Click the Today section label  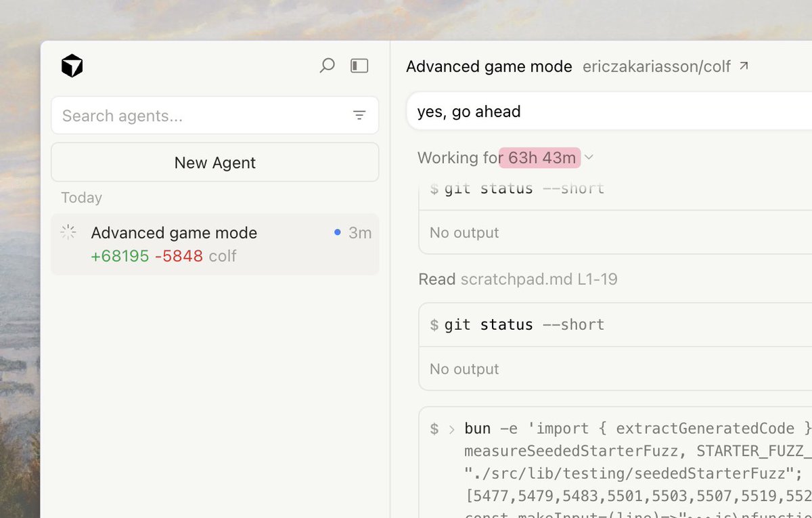point(82,198)
